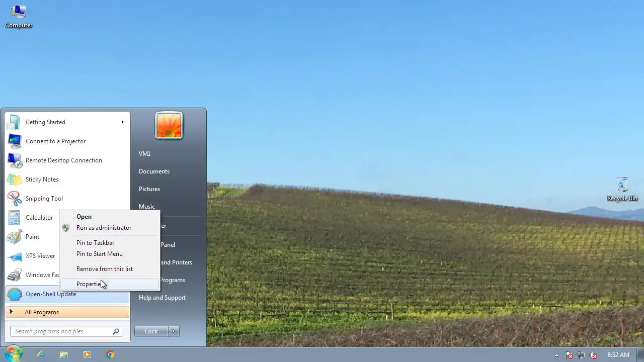
Task: Click the Sticky Notes icon
Action: pyautogui.click(x=15, y=179)
